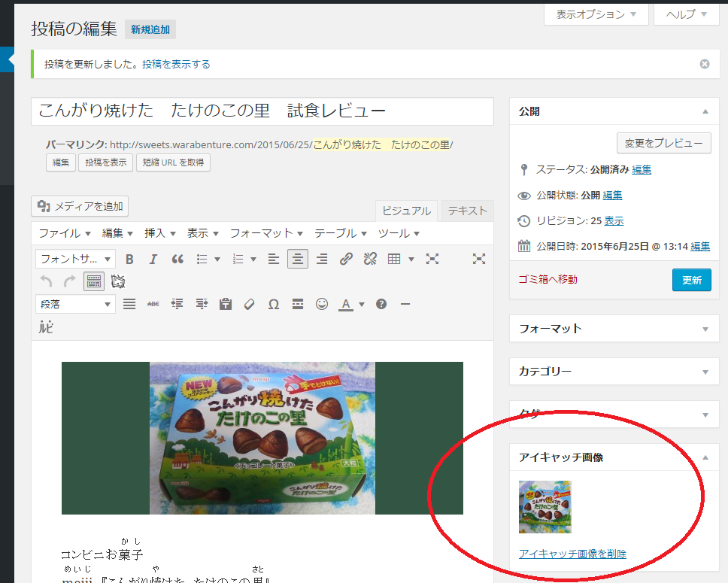Image resolution: width=728 pixels, height=583 pixels.
Task: Open the テーブル menu
Action: pyautogui.click(x=341, y=233)
